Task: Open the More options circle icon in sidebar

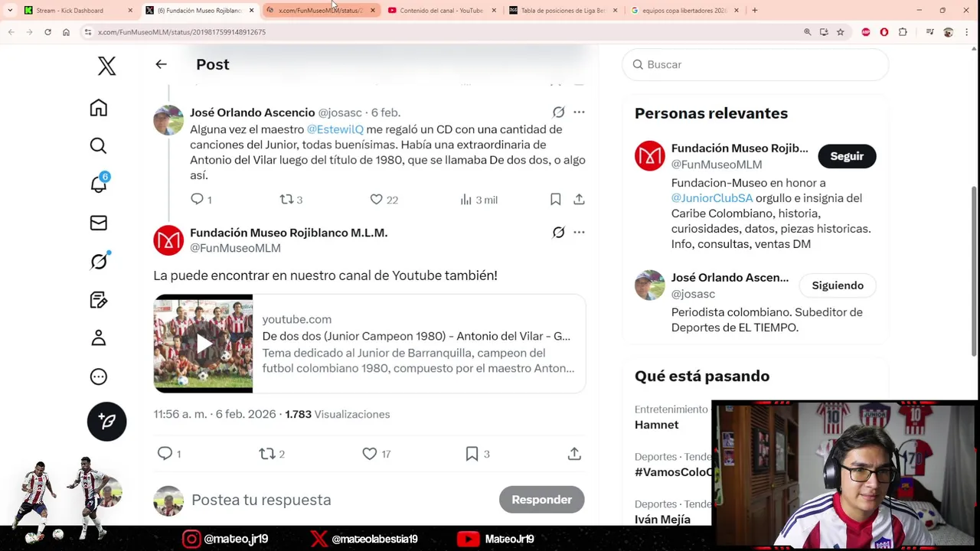Action: pyautogui.click(x=98, y=377)
